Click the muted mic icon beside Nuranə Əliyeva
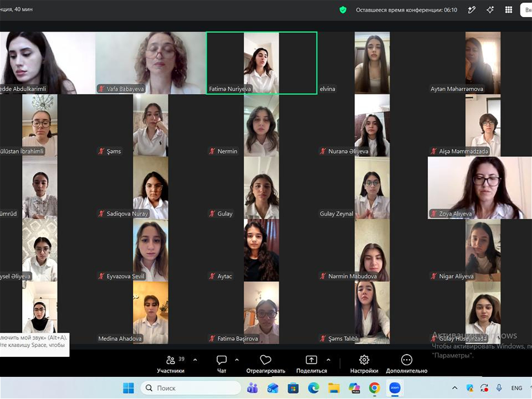The image size is (532, 399). point(323,152)
